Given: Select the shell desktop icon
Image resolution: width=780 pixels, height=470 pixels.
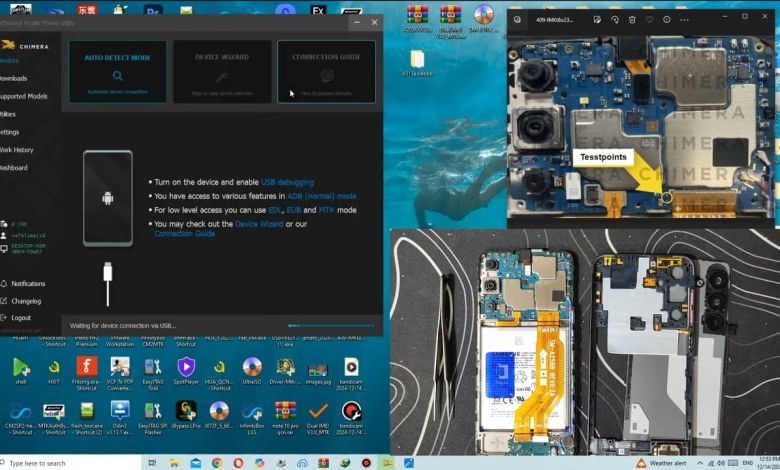Looking at the screenshot, I should (20, 372).
